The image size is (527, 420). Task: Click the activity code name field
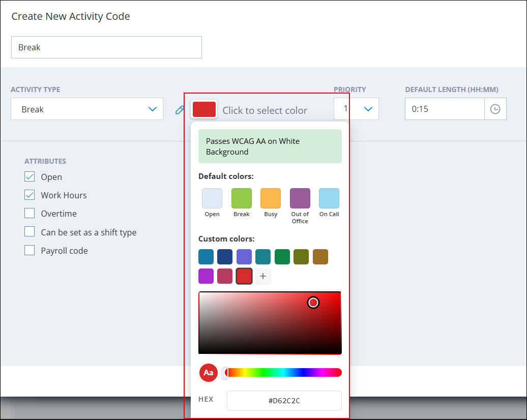click(x=106, y=47)
